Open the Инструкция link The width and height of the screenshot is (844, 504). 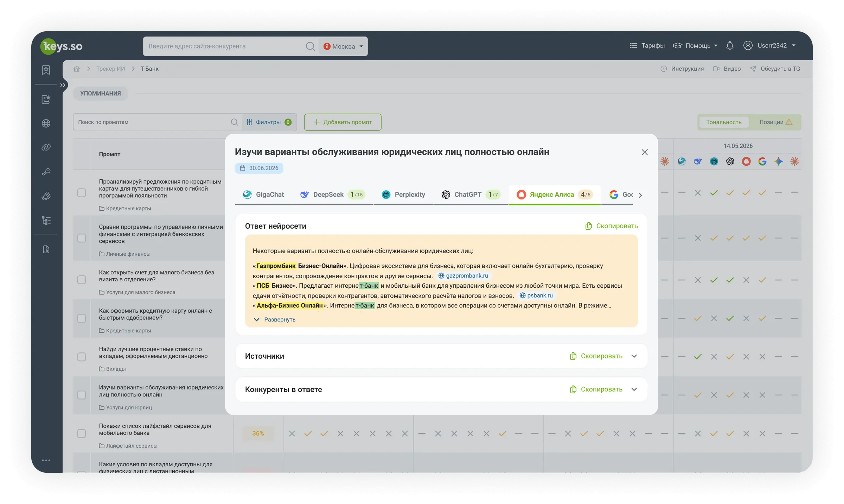(x=682, y=69)
